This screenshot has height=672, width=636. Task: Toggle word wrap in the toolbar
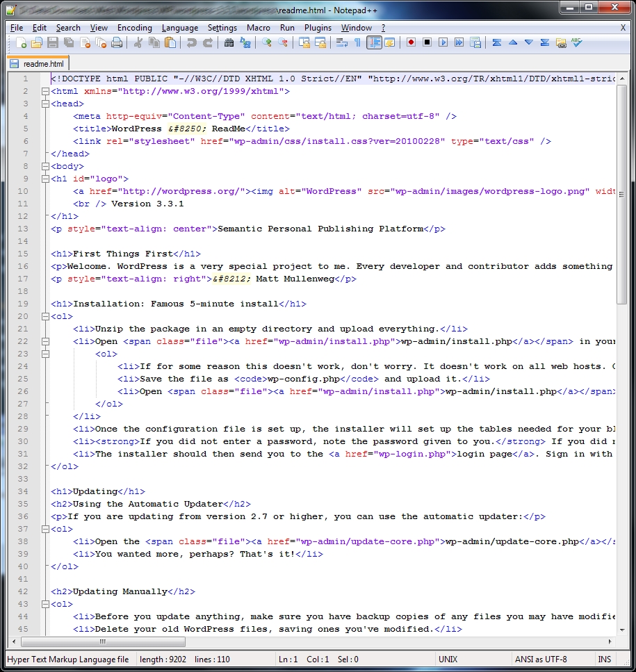pyautogui.click(x=341, y=42)
